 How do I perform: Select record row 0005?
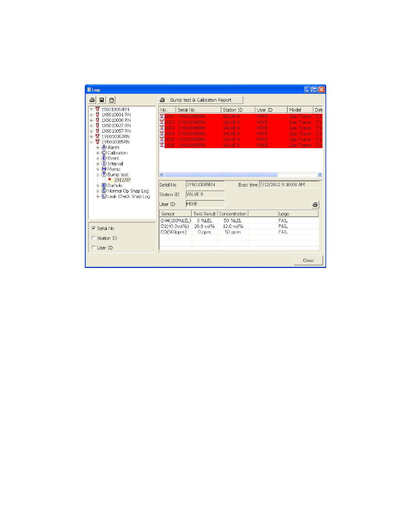[x=241, y=140]
